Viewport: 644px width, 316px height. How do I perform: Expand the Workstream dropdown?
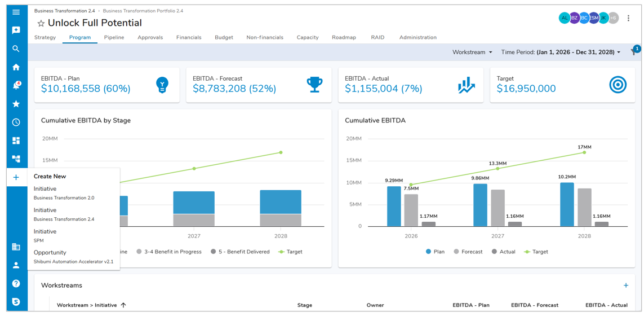(472, 52)
